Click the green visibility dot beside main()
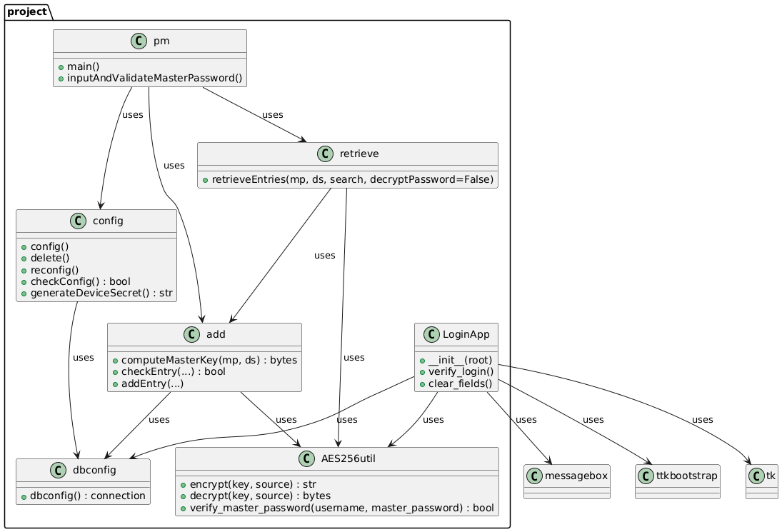 pos(61,66)
